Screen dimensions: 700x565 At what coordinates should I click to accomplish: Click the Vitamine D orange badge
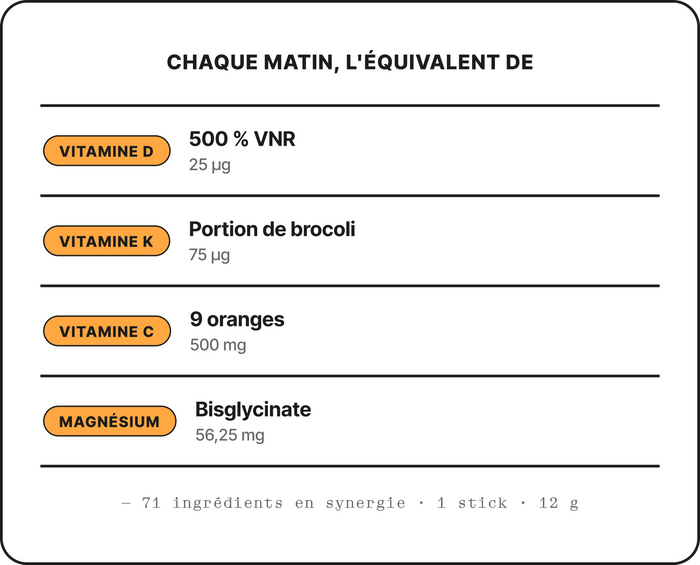click(x=107, y=151)
